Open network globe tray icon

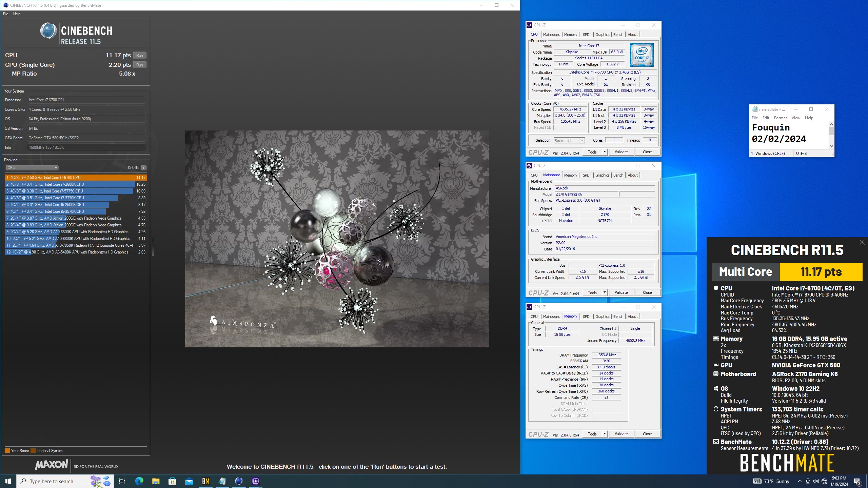(x=824, y=481)
